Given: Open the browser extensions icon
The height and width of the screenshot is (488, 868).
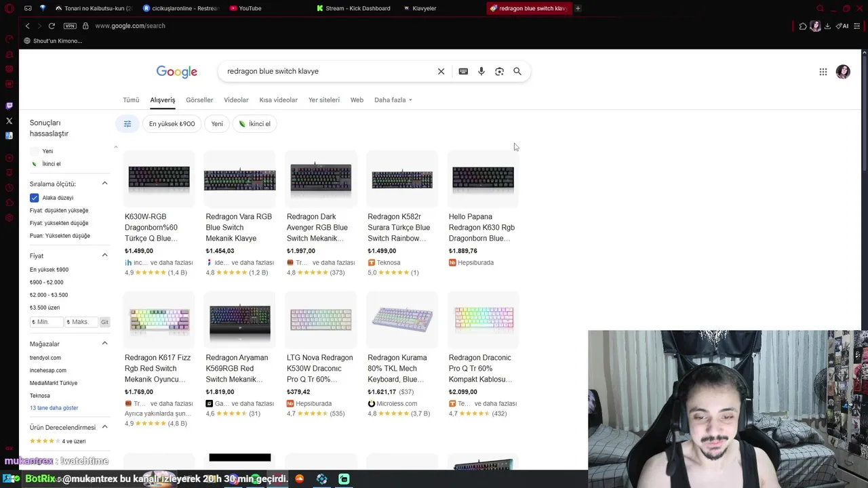Looking at the screenshot, I should coord(803,26).
